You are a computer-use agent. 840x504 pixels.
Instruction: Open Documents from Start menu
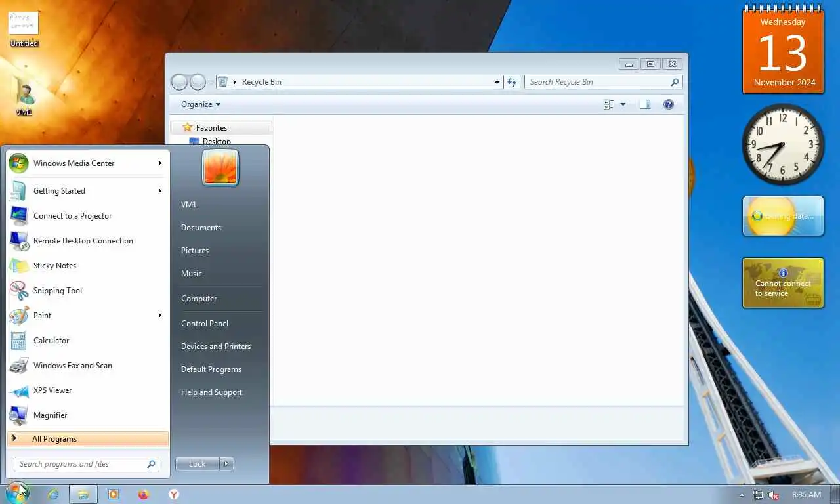tap(201, 228)
